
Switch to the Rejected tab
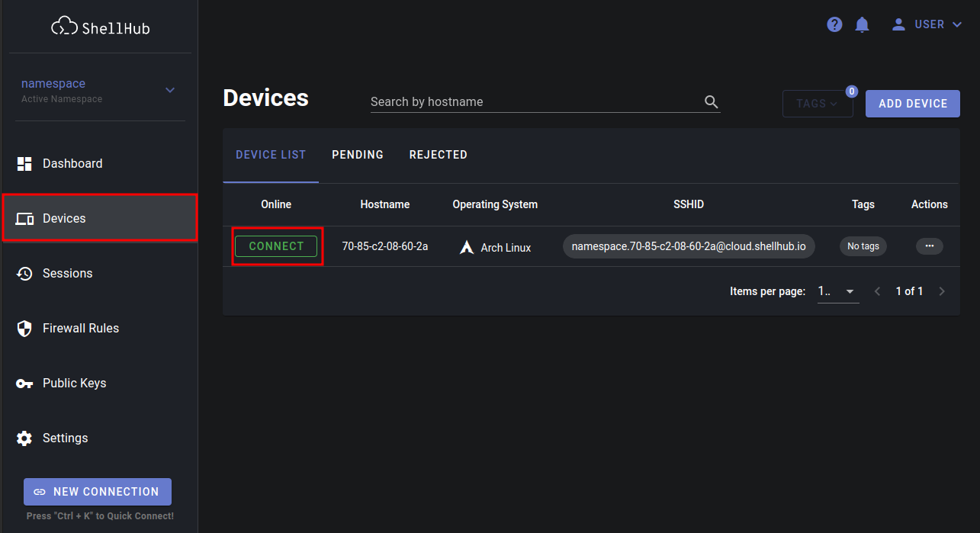click(x=439, y=155)
